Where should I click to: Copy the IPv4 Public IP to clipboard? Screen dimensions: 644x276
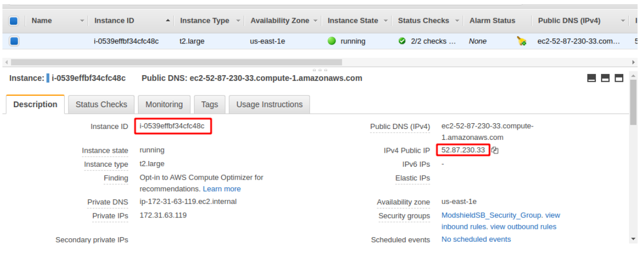coord(495,150)
